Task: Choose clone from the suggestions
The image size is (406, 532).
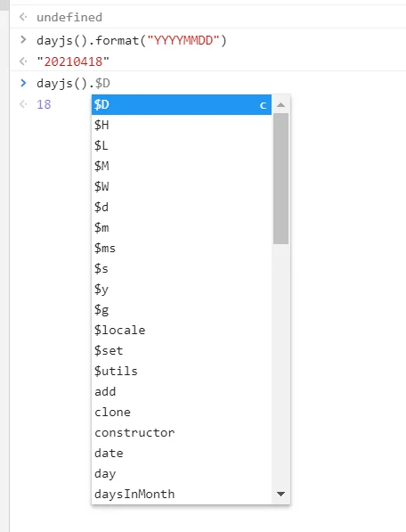Action: tap(182, 413)
